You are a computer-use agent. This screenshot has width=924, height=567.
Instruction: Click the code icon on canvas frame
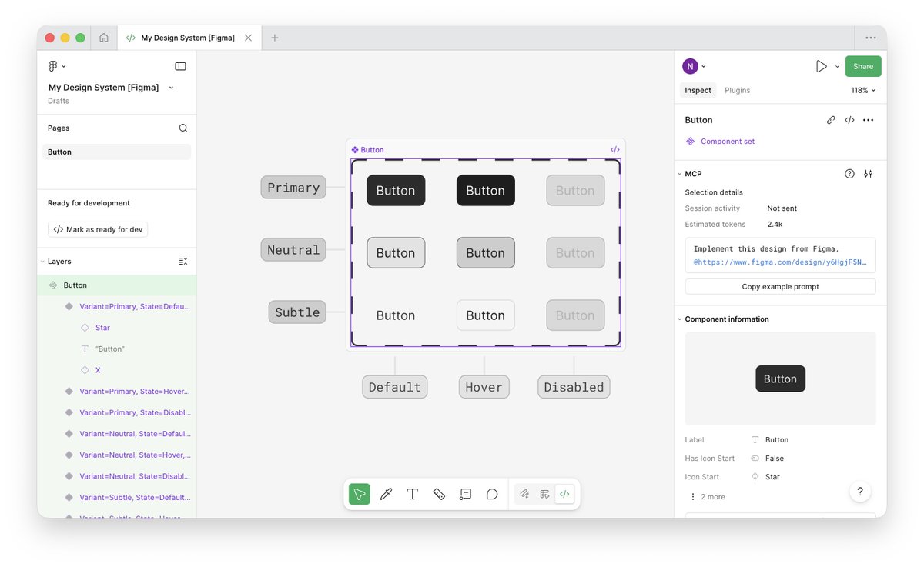click(615, 150)
